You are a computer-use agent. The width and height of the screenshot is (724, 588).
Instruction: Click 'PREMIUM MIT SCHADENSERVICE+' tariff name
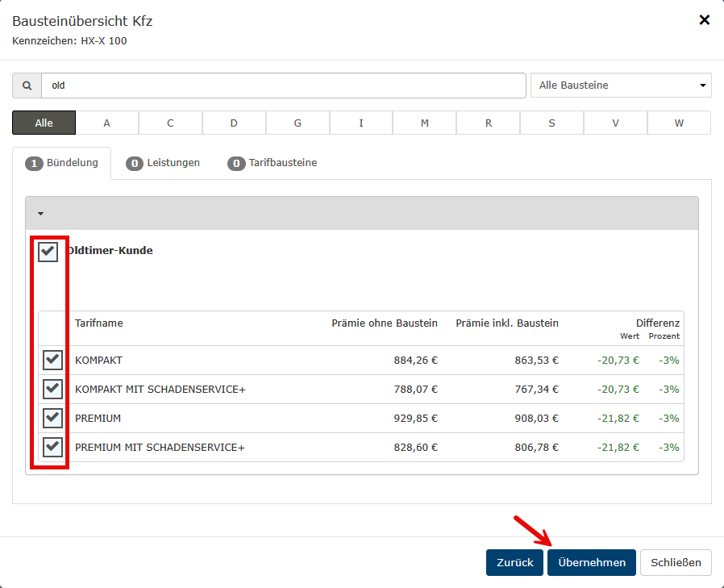[160, 448]
